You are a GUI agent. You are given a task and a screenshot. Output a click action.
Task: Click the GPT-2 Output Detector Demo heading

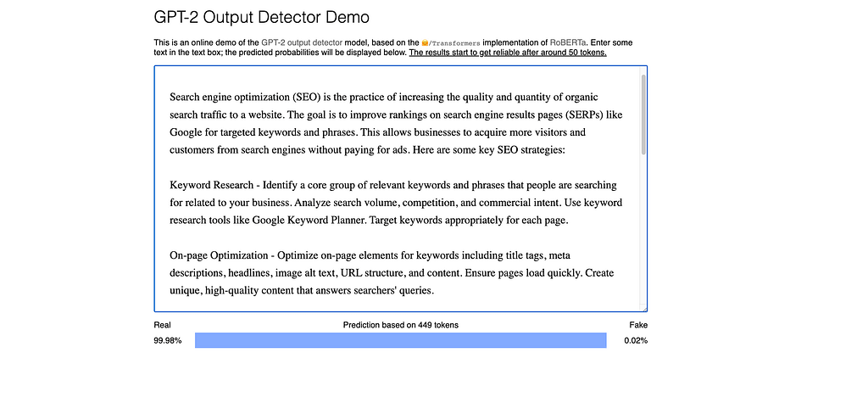point(261,17)
